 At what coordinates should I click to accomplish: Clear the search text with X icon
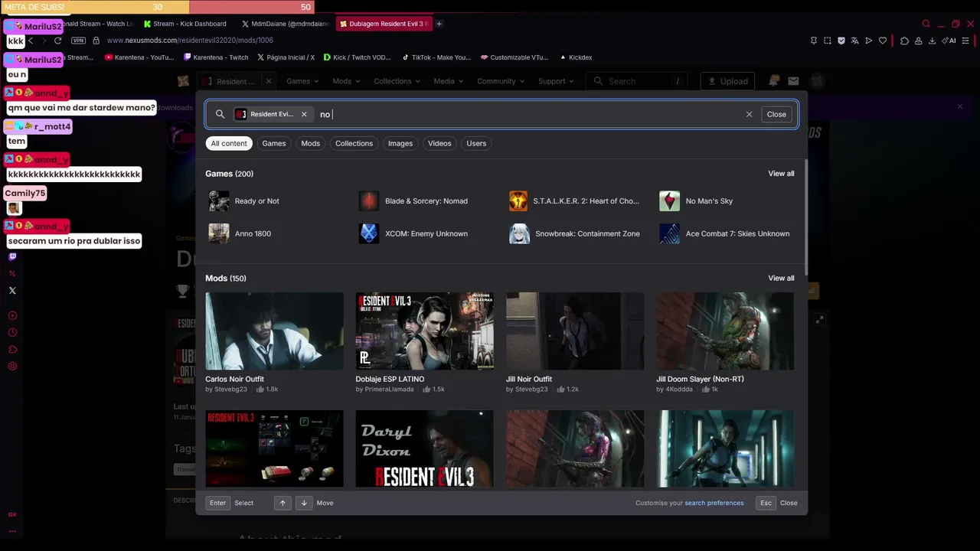(749, 114)
